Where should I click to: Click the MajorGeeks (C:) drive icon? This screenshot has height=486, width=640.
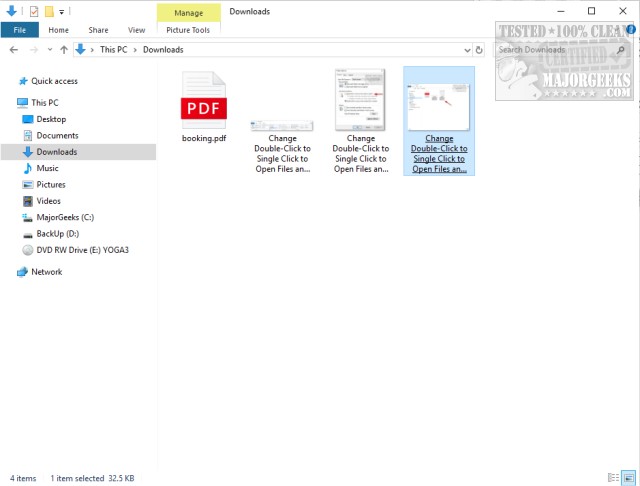click(27, 217)
